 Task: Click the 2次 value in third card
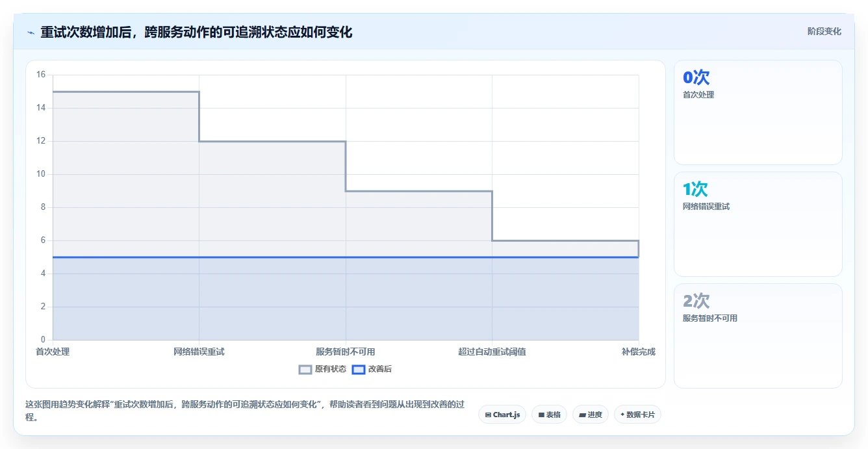point(696,301)
